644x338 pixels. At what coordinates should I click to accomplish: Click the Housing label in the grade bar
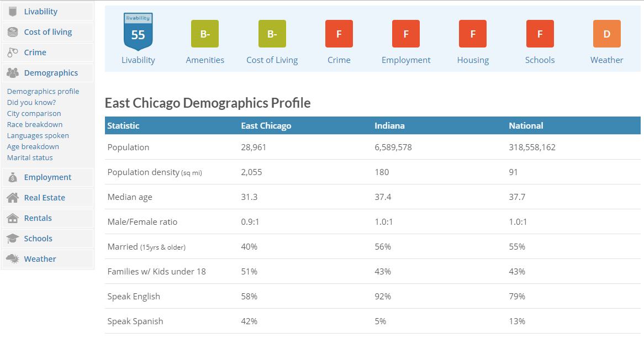coord(473,60)
